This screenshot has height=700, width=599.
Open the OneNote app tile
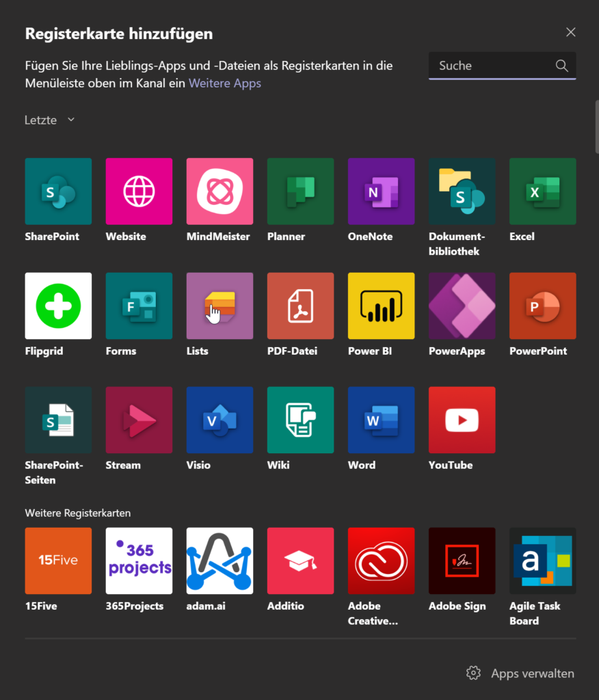(x=381, y=191)
